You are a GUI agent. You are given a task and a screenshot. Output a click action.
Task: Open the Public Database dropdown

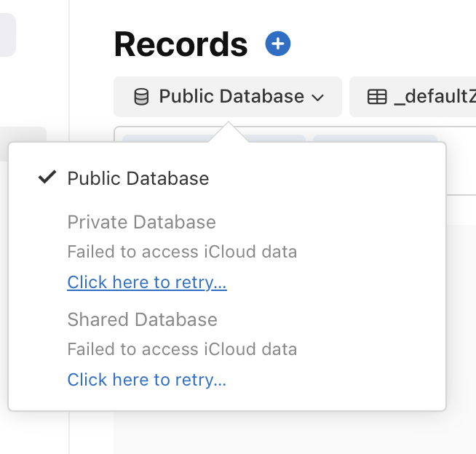tap(228, 97)
